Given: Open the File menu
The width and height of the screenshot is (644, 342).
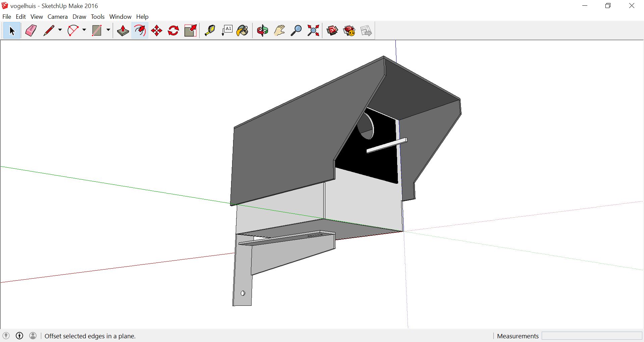Looking at the screenshot, I should click(7, 16).
